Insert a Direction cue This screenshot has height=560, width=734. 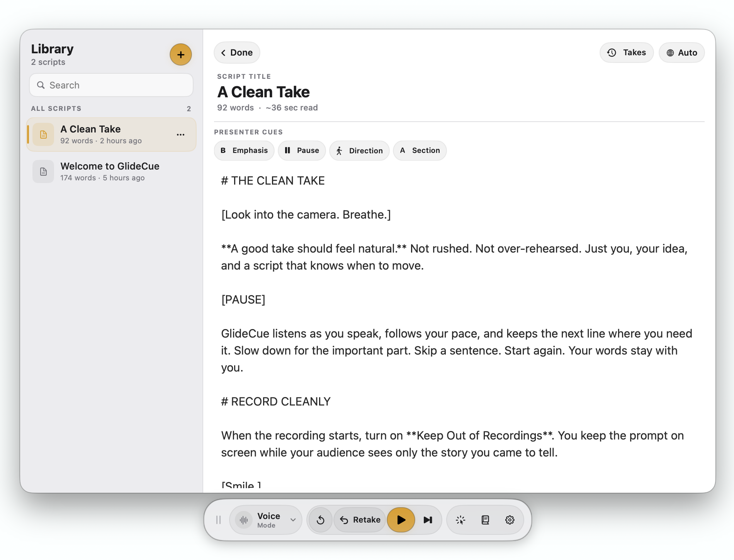tap(359, 151)
